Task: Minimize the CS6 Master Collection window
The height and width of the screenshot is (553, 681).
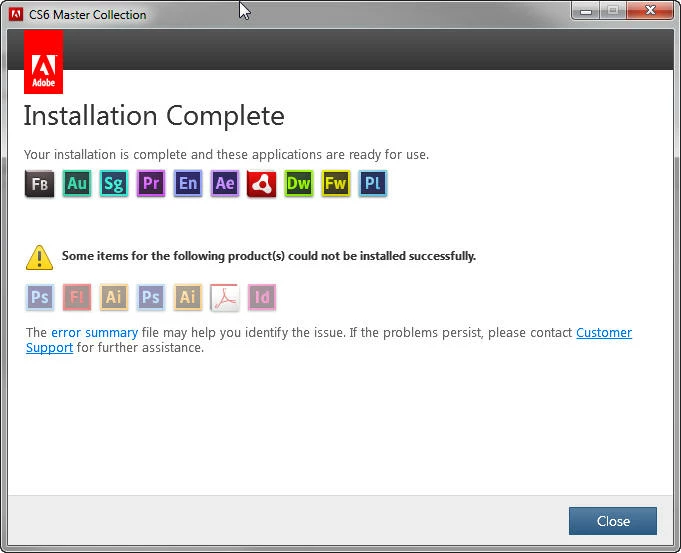Action: tap(585, 11)
